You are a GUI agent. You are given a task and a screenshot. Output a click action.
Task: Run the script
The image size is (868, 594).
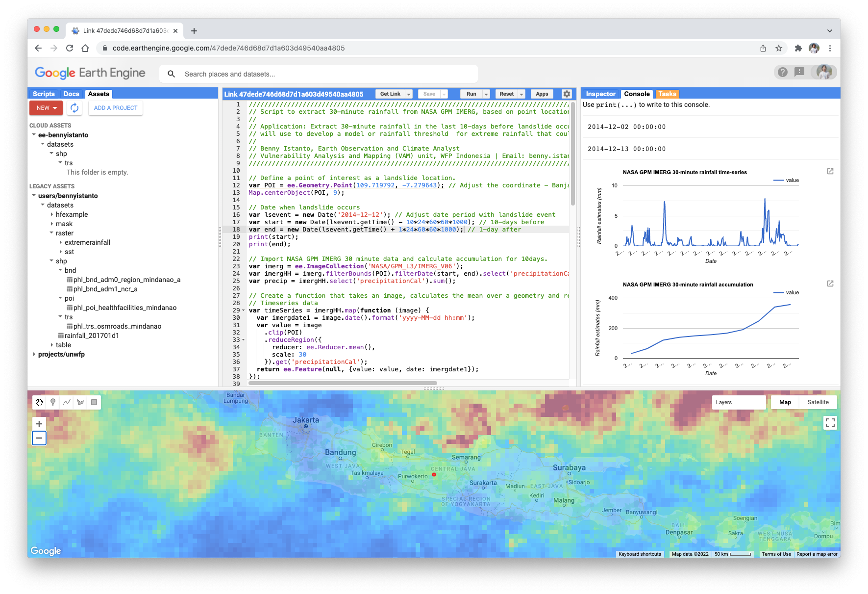tap(471, 94)
